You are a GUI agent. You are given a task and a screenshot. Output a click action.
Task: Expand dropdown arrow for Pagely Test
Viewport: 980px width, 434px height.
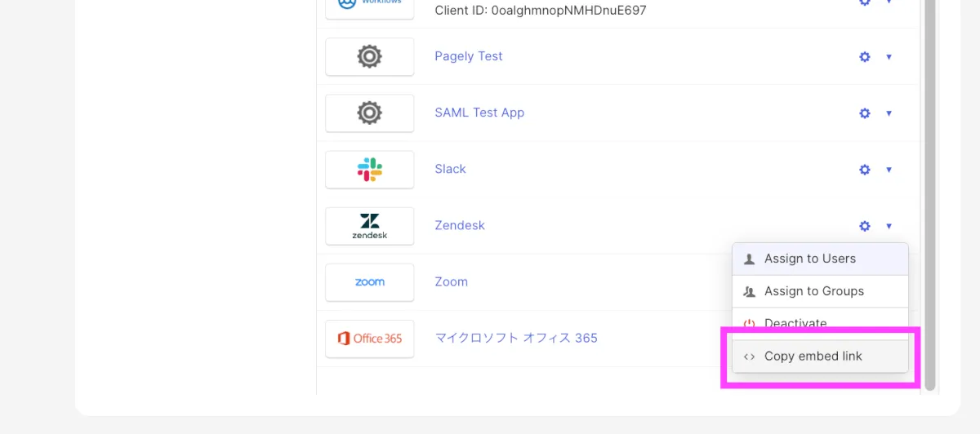(889, 57)
